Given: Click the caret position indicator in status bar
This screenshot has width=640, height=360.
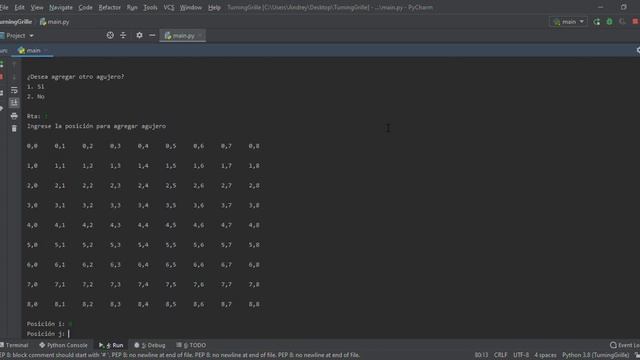Looking at the screenshot, I should pyautogui.click(x=481, y=355).
